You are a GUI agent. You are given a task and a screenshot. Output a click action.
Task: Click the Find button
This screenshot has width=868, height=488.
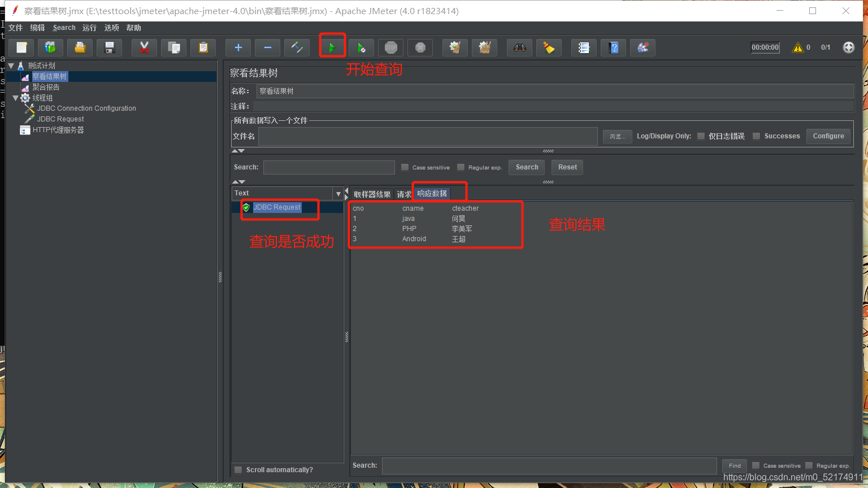click(x=735, y=465)
